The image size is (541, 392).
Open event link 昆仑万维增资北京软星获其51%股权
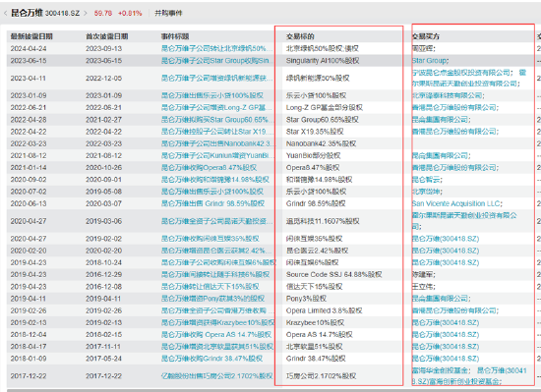pos(217,347)
